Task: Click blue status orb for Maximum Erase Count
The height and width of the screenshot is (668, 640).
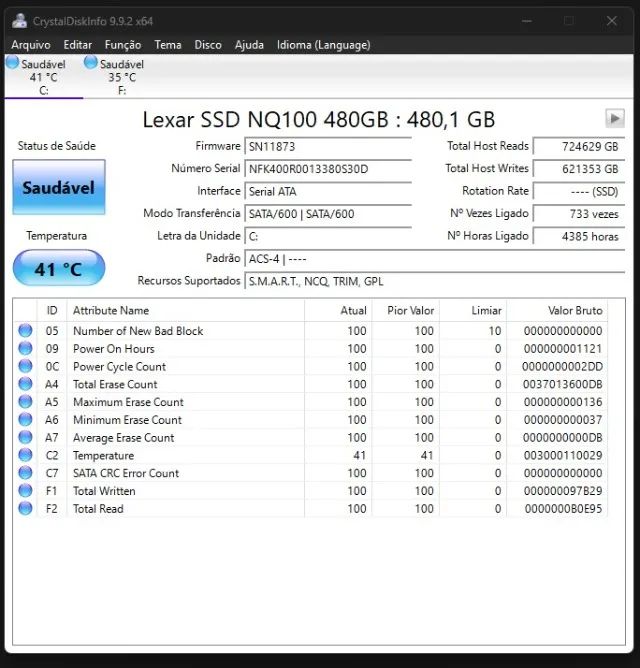Action: pyautogui.click(x=25, y=402)
